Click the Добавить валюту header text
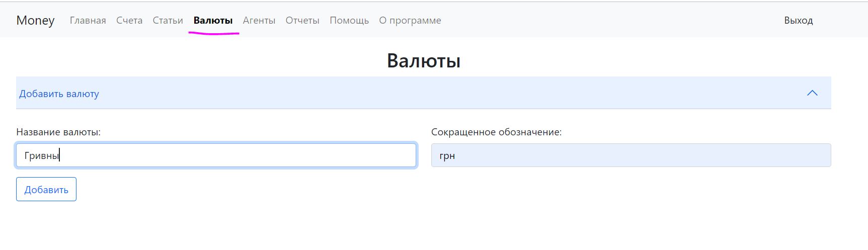 (59, 94)
